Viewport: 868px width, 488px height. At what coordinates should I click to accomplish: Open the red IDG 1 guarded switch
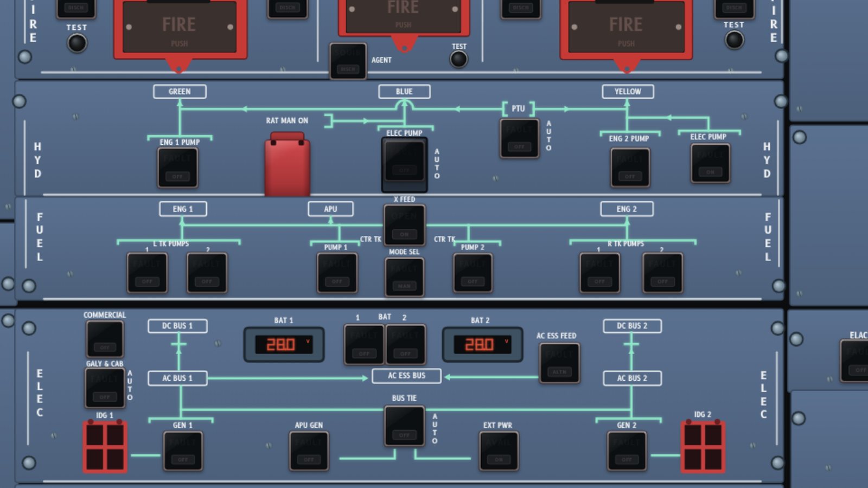[105, 446]
